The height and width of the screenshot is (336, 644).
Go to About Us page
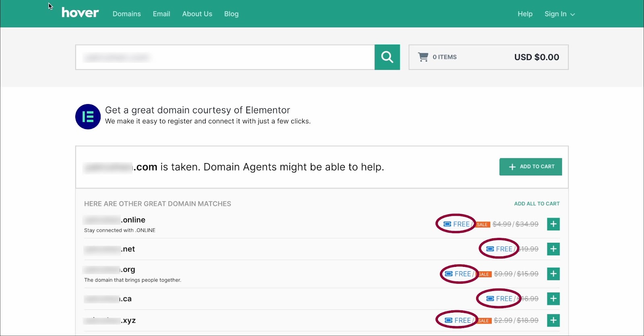click(x=197, y=14)
